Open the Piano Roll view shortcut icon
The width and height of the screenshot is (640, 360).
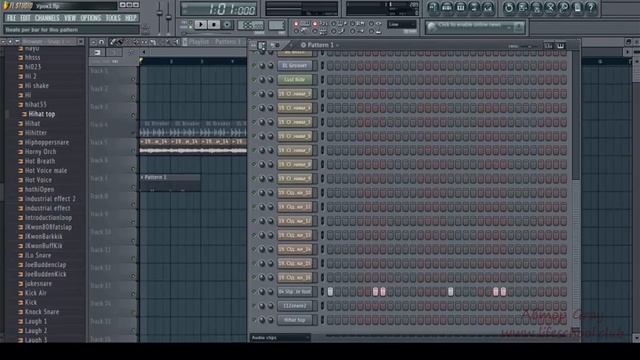click(x=461, y=7)
